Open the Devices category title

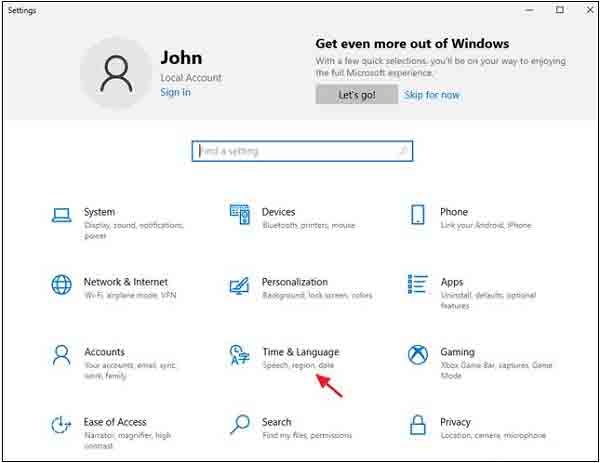click(278, 212)
